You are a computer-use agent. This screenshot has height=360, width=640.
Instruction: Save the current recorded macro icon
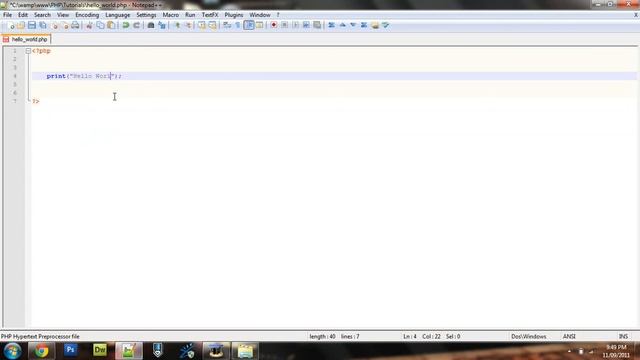coord(317,25)
